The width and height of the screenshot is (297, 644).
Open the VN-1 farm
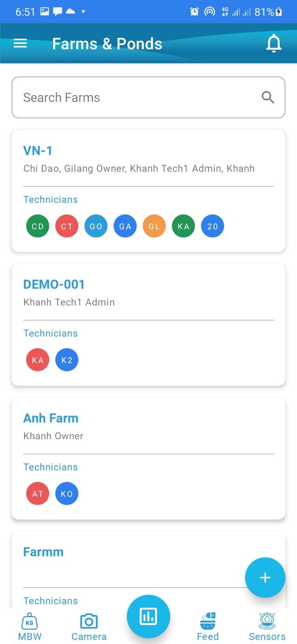148,191
